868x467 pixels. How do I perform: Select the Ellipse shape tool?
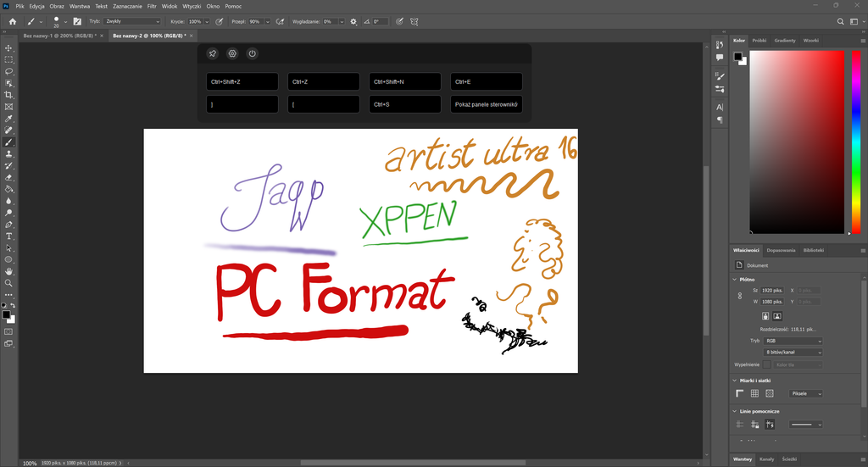coord(8,259)
